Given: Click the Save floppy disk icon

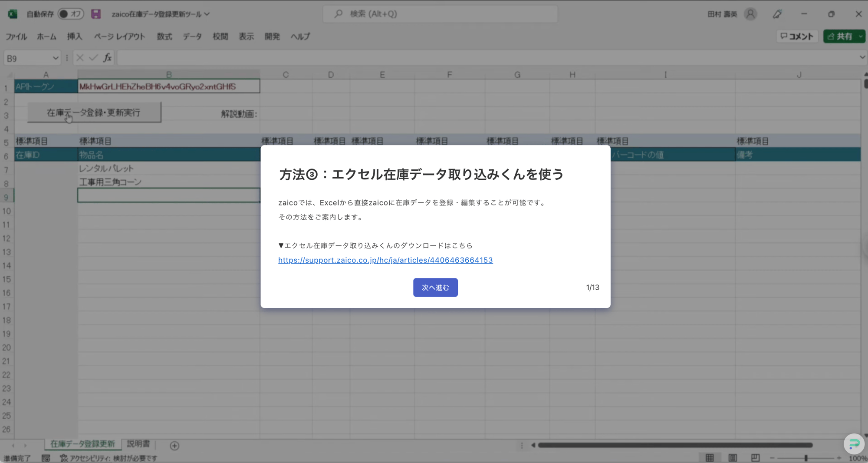Looking at the screenshot, I should pos(96,14).
